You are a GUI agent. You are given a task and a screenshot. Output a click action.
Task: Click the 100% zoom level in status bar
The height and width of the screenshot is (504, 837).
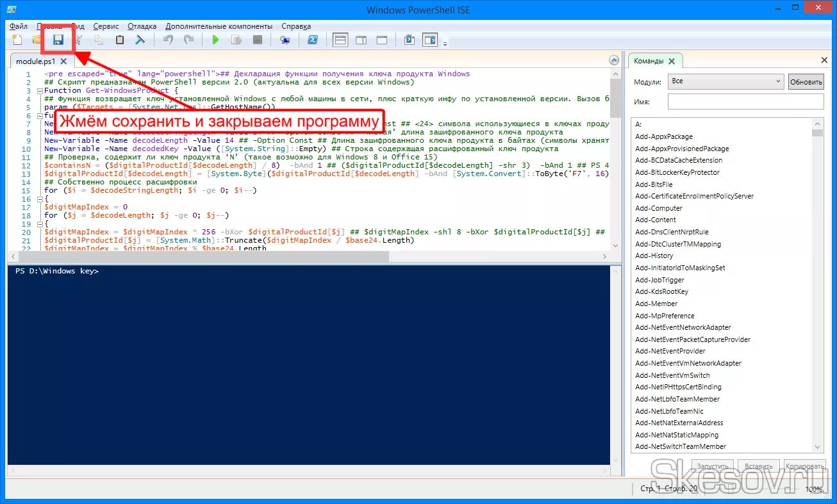coord(814,489)
